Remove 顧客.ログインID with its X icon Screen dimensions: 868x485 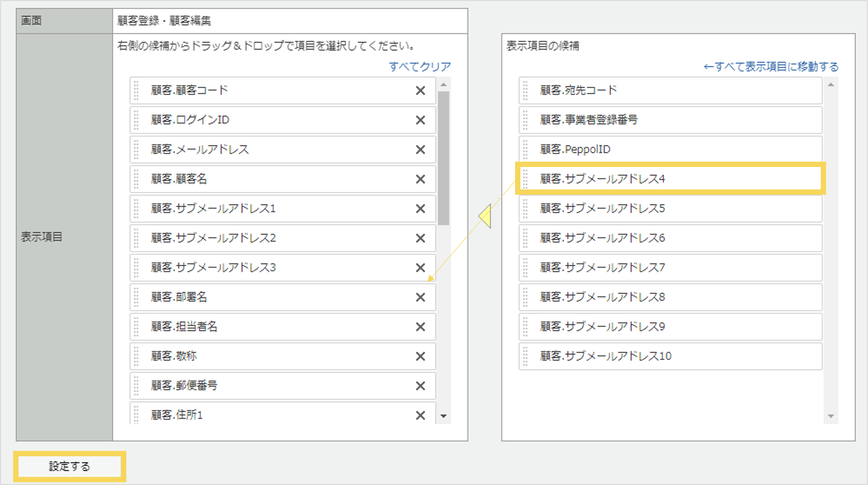[420, 120]
